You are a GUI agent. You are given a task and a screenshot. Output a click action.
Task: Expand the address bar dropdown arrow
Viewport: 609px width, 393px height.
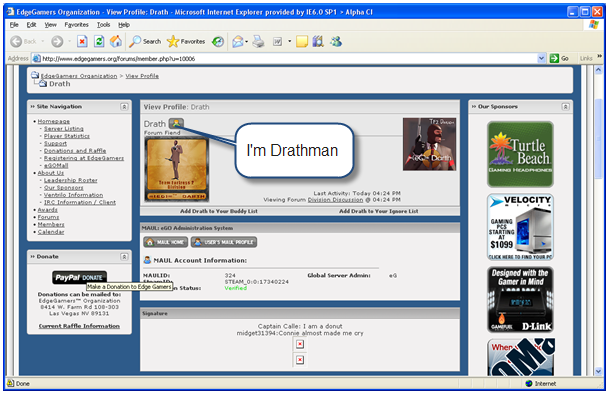click(541, 59)
